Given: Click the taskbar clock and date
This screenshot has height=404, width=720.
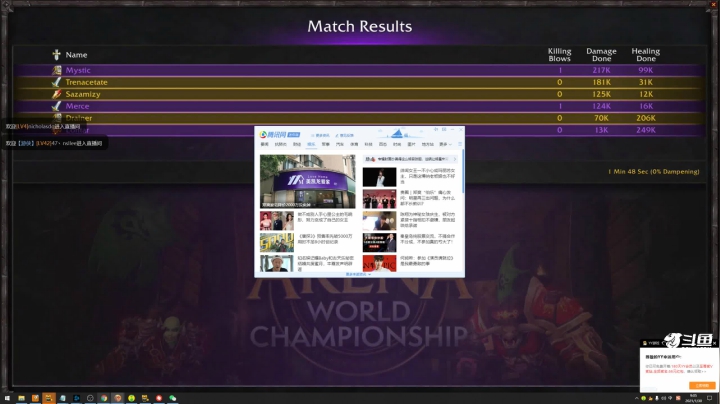Looking at the screenshot, I should pos(693,398).
